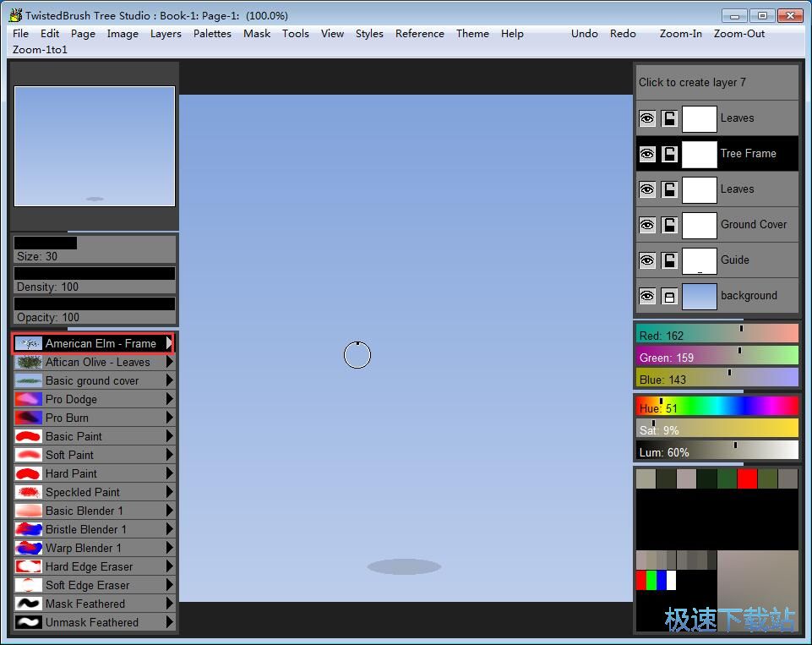Viewport: 812px width, 645px height.
Task: Expand Basic Paint options arrow
Action: 169,436
